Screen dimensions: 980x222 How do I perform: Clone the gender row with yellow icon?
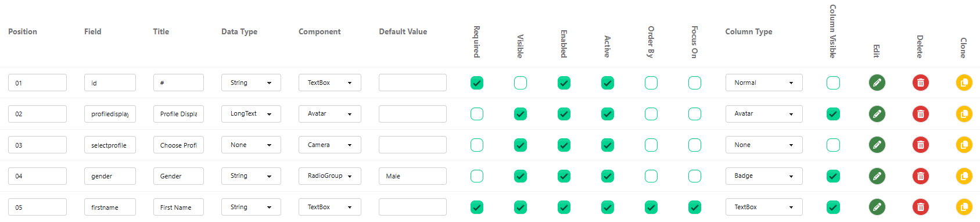pos(964,176)
